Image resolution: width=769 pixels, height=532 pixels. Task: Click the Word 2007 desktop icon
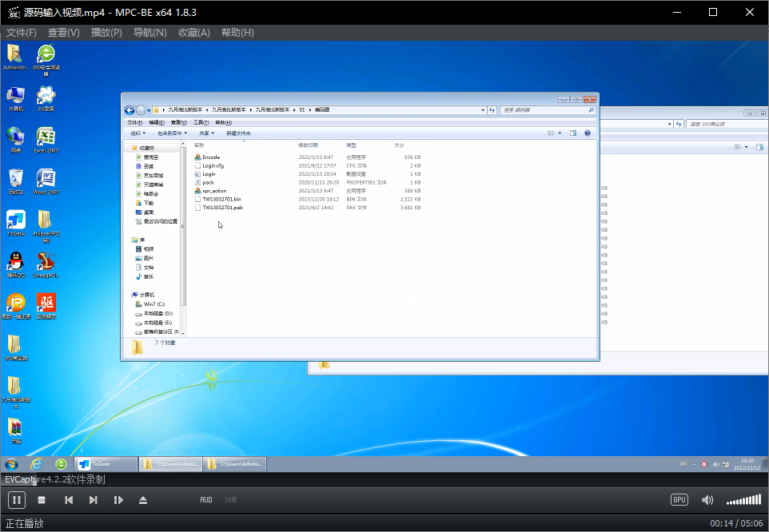click(46, 182)
